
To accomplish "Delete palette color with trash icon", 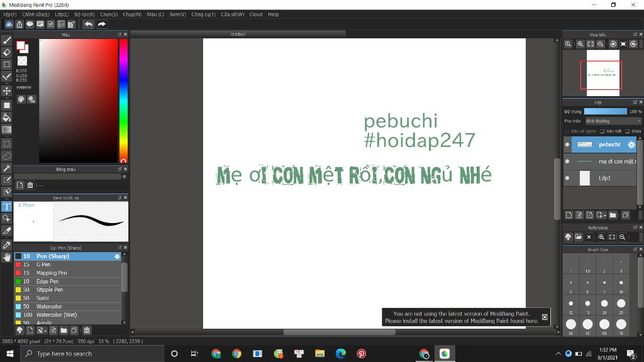I will pyautogui.click(x=30, y=185).
